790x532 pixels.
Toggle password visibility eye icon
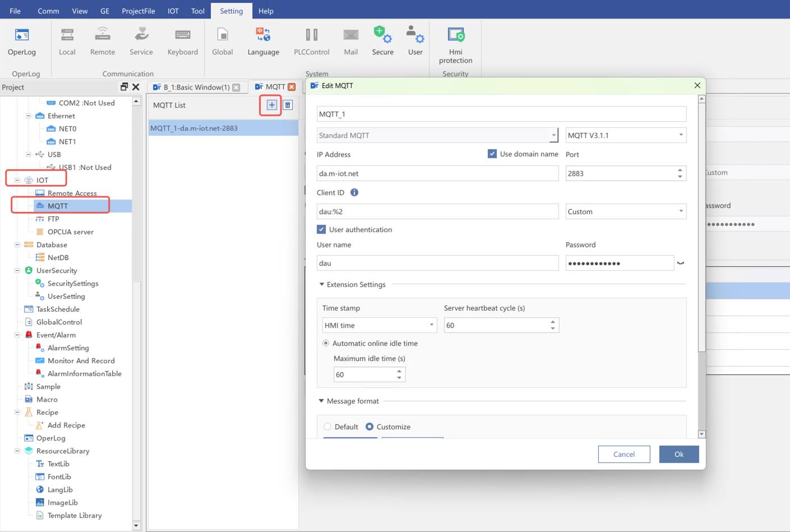pyautogui.click(x=681, y=263)
